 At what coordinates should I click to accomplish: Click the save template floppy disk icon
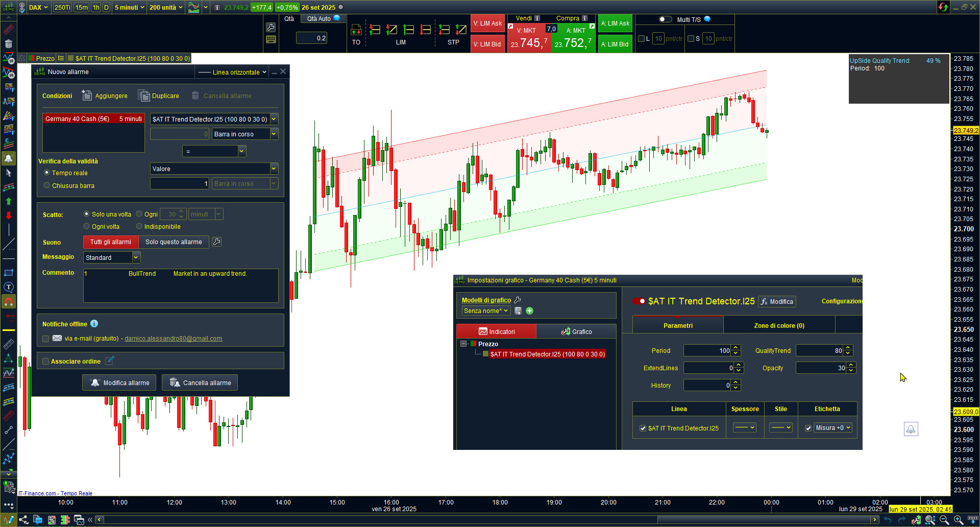(518, 311)
